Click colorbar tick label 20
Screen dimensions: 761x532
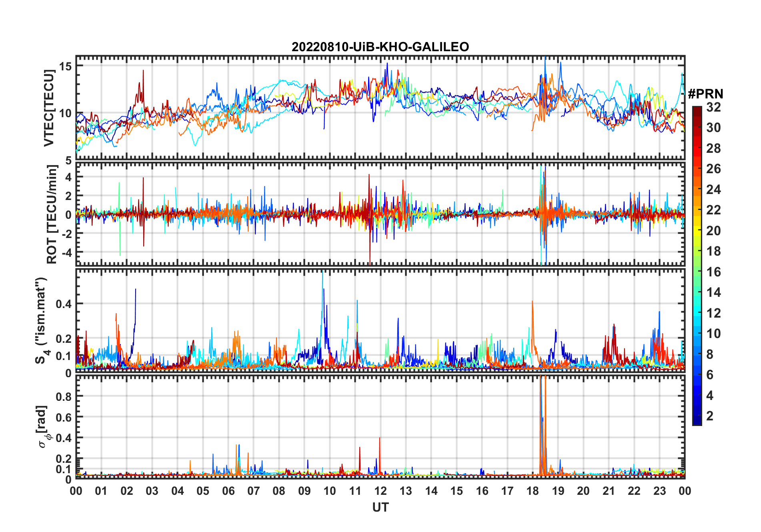coord(713,231)
